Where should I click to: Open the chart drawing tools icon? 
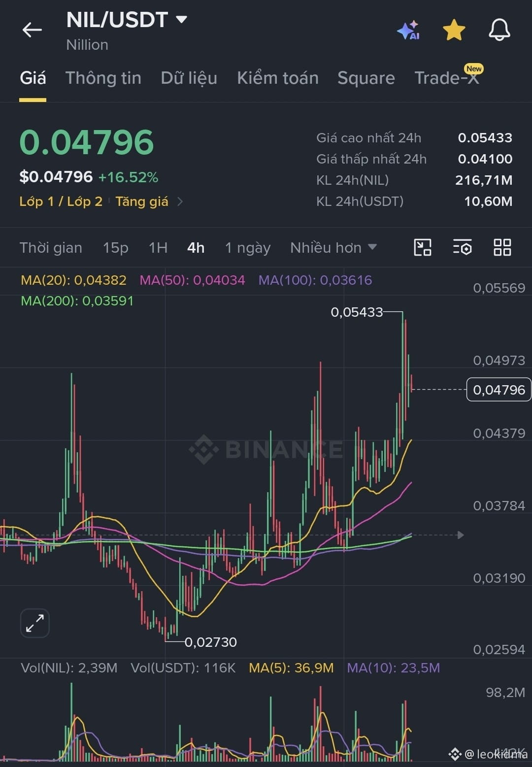point(423,247)
